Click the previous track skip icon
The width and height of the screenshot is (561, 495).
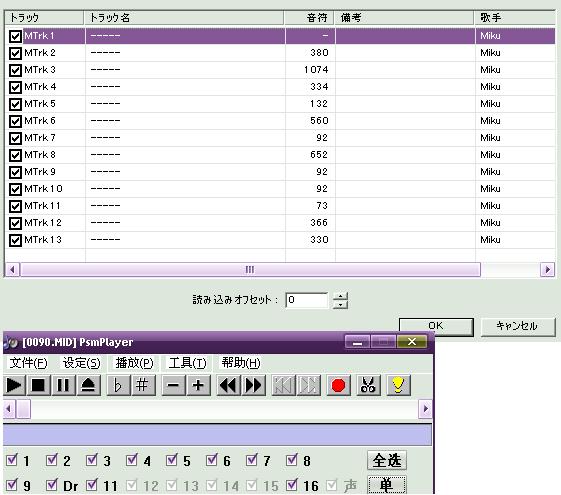tap(283, 385)
